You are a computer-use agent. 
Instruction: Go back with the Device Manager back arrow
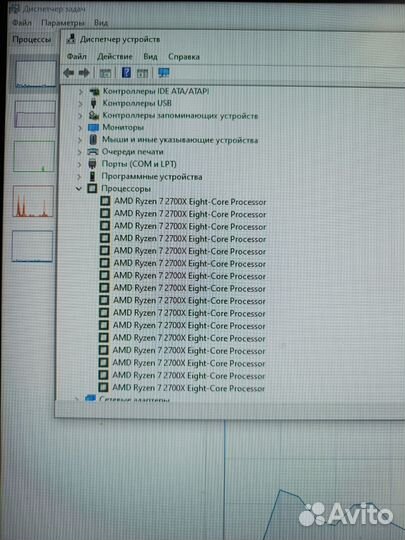(69, 73)
